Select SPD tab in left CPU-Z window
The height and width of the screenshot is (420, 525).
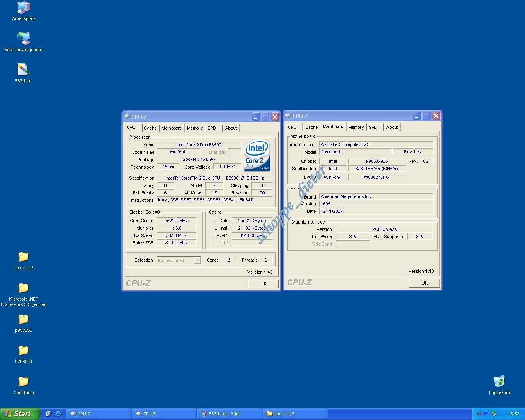coord(212,128)
